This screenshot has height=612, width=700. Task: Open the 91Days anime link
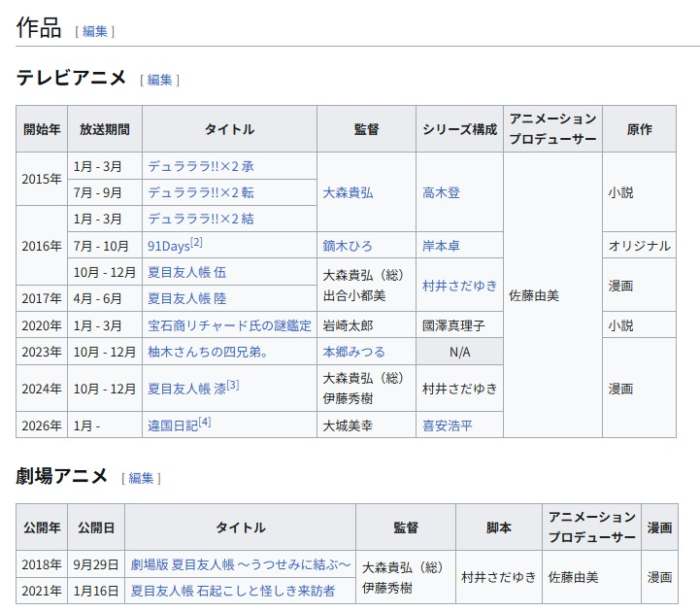pyautogui.click(x=168, y=246)
